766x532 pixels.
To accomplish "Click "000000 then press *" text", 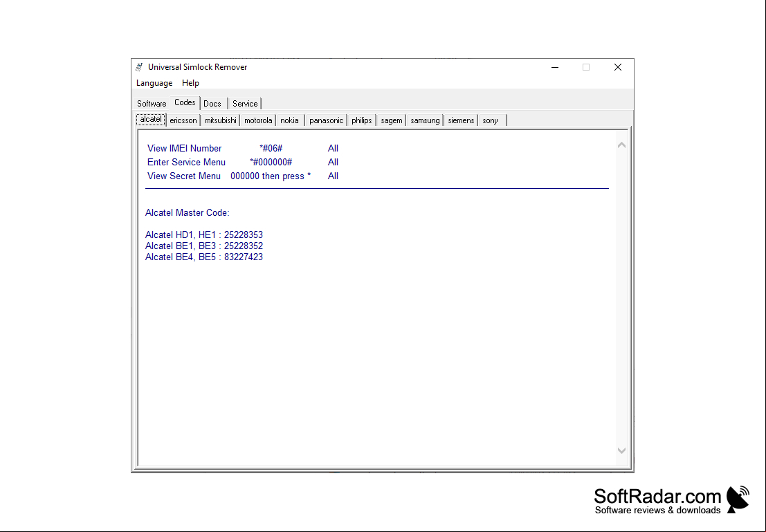I will point(271,176).
